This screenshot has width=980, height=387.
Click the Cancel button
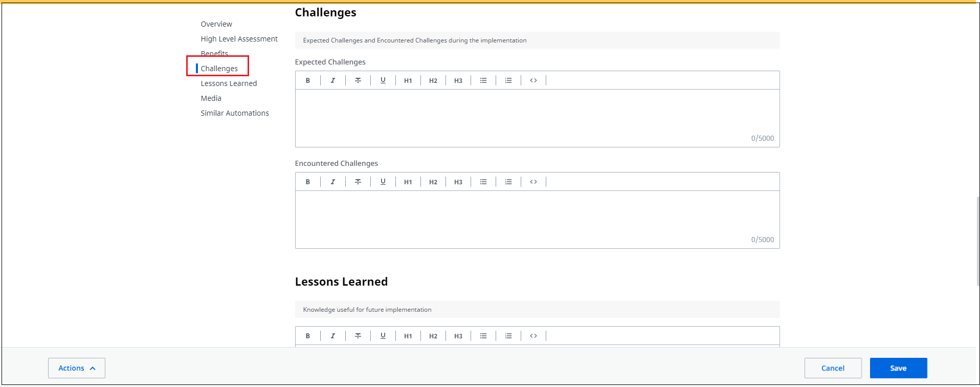(833, 368)
